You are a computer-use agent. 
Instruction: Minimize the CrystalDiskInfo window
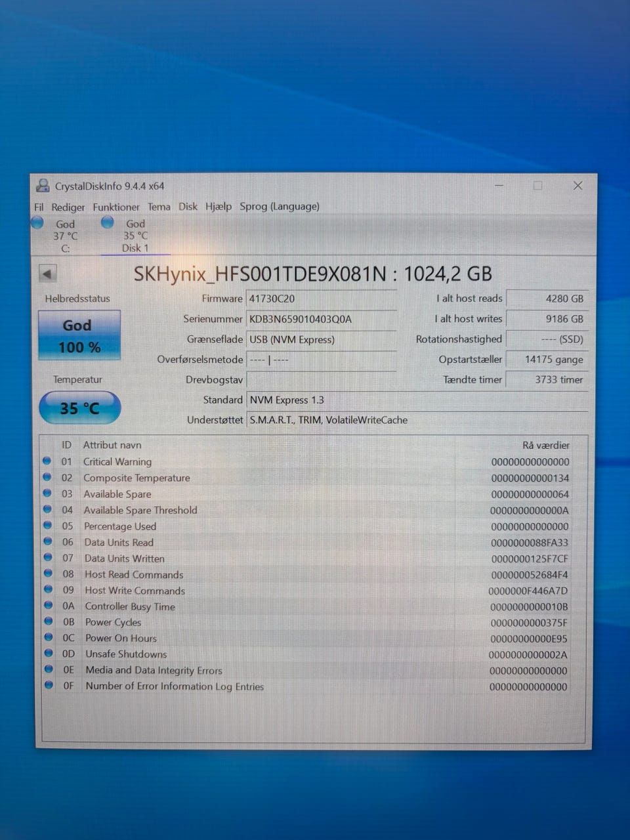point(499,186)
